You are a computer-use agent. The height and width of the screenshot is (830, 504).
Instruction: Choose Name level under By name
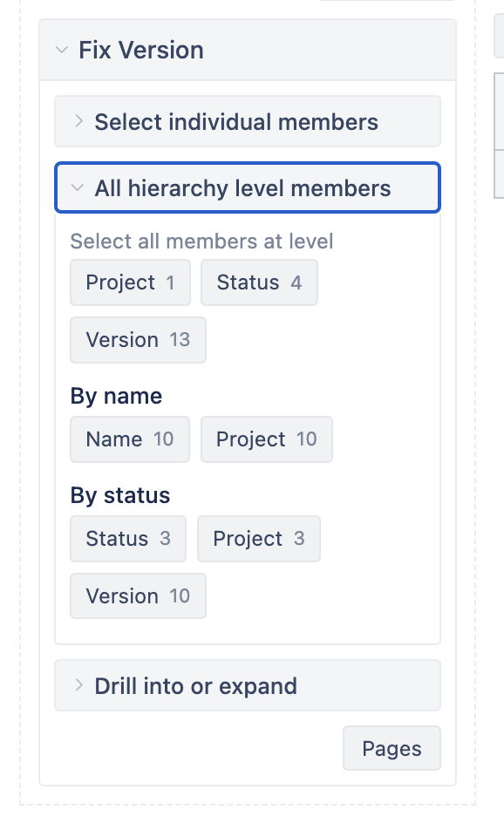[x=130, y=439]
